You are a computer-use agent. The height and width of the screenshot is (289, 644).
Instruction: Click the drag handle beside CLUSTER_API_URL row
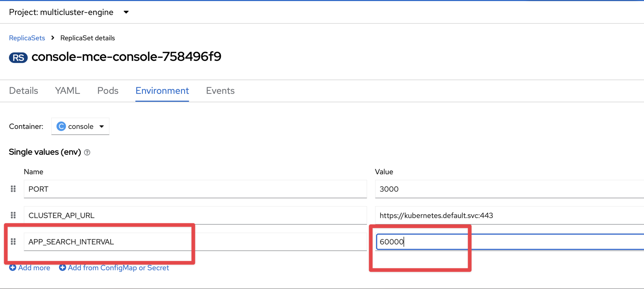13,215
